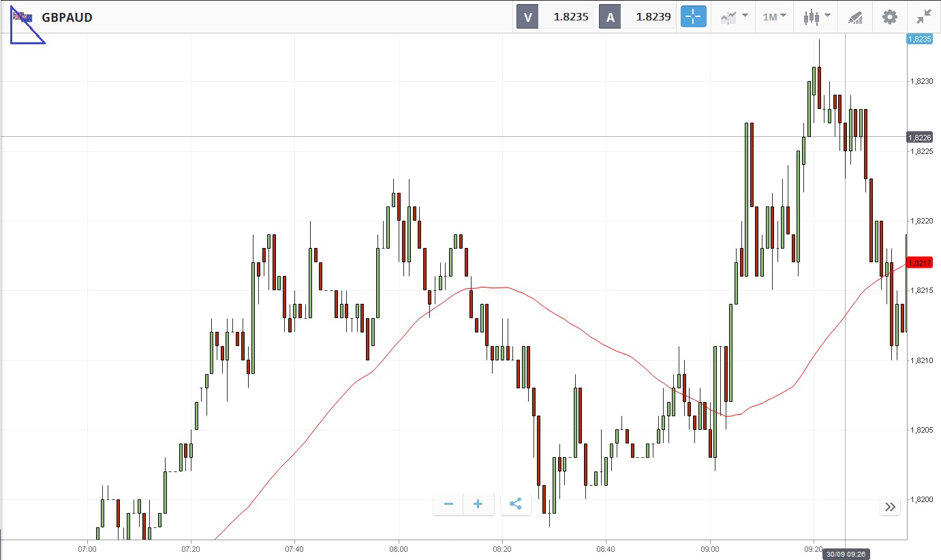Click the red 1,8217 moving average tag
Screen dimensions: 941x560
tap(920, 262)
